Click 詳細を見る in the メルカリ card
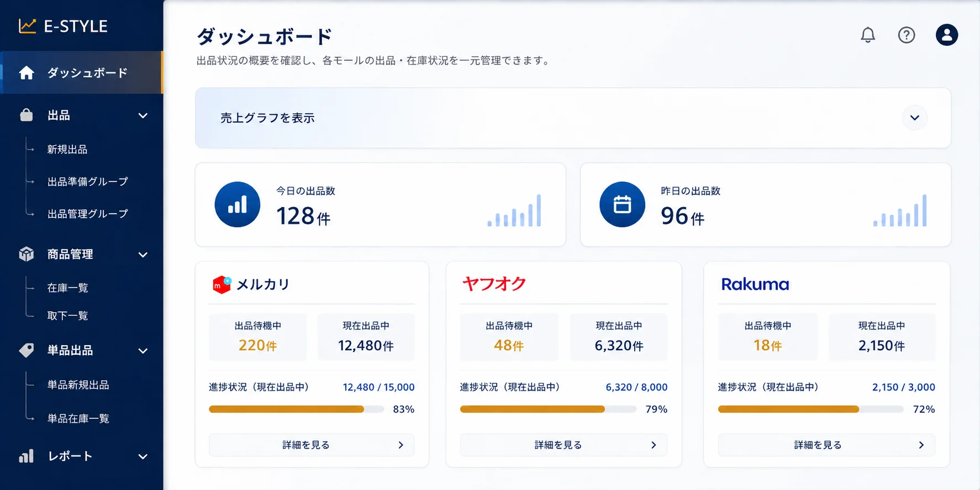Viewport: 980px width, 490px height. coord(312,445)
